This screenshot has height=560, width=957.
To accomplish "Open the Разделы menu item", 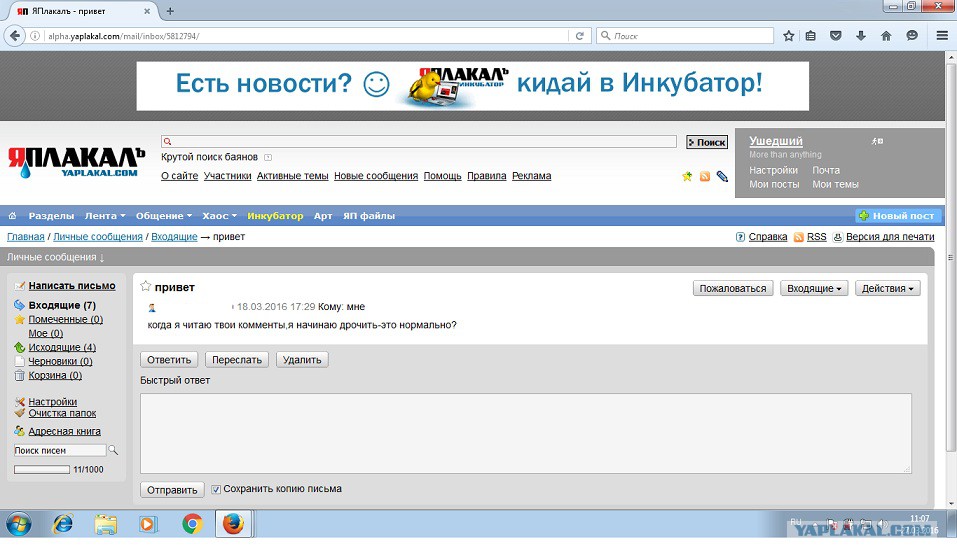I will point(51,216).
